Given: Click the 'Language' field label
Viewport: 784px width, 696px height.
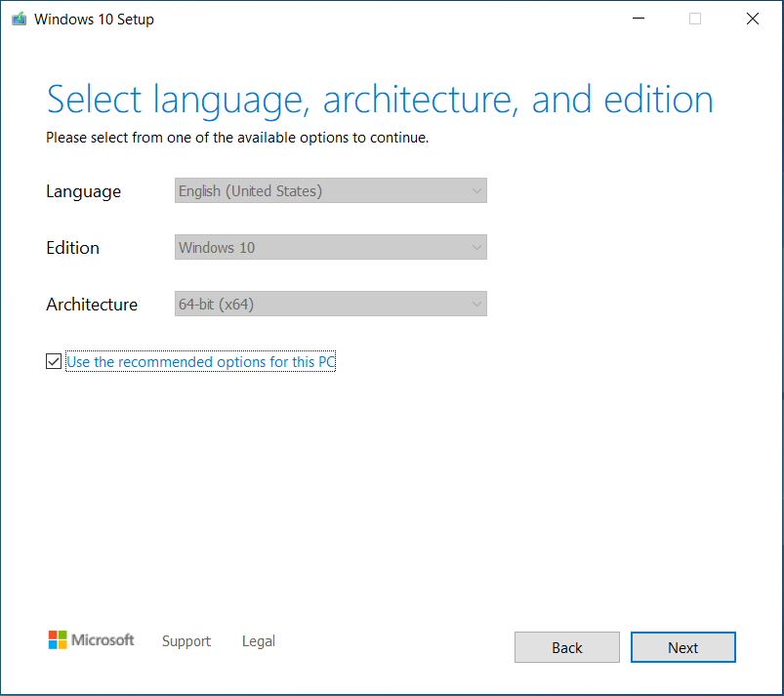Looking at the screenshot, I should pos(84,191).
